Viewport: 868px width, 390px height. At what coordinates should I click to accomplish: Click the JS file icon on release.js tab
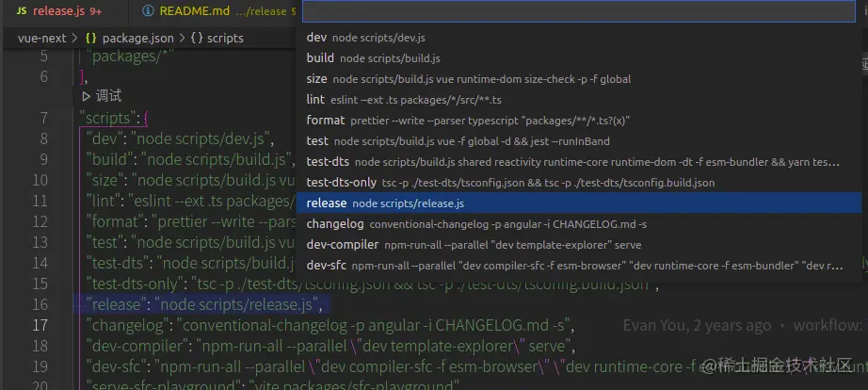click(x=21, y=11)
